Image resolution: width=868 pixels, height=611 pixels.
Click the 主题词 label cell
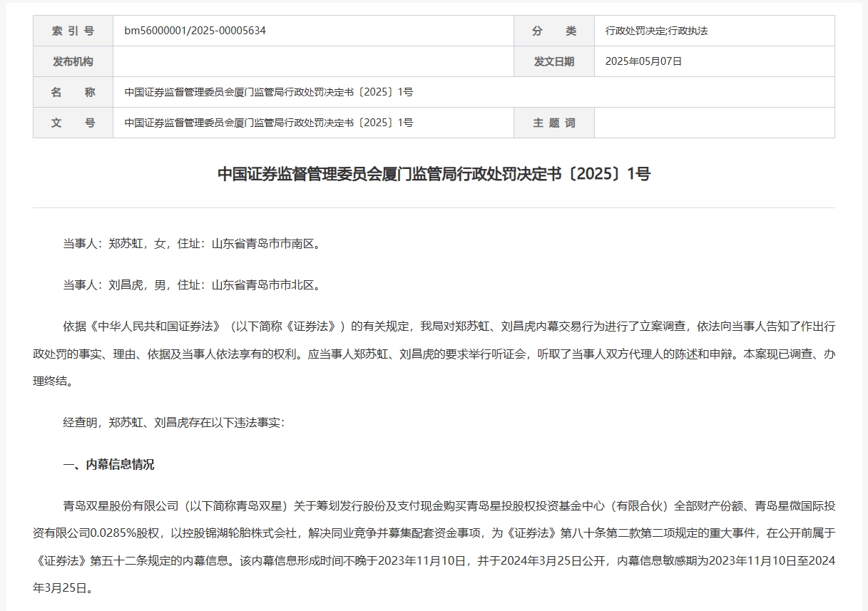coord(553,123)
